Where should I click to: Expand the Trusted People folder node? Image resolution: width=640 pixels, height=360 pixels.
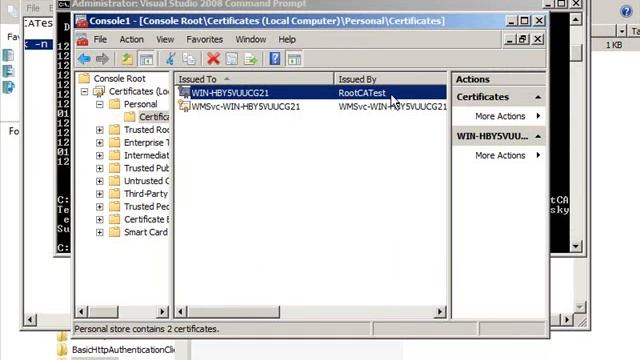point(100,207)
